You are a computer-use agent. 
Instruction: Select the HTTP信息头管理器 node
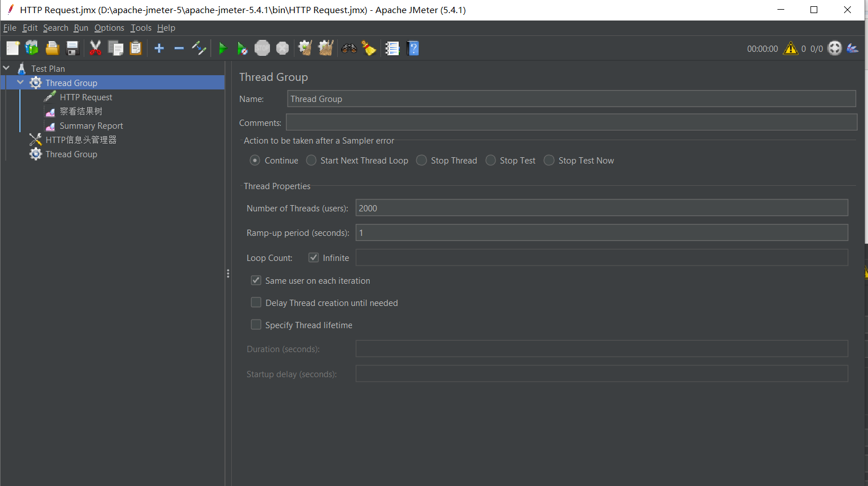(x=81, y=140)
